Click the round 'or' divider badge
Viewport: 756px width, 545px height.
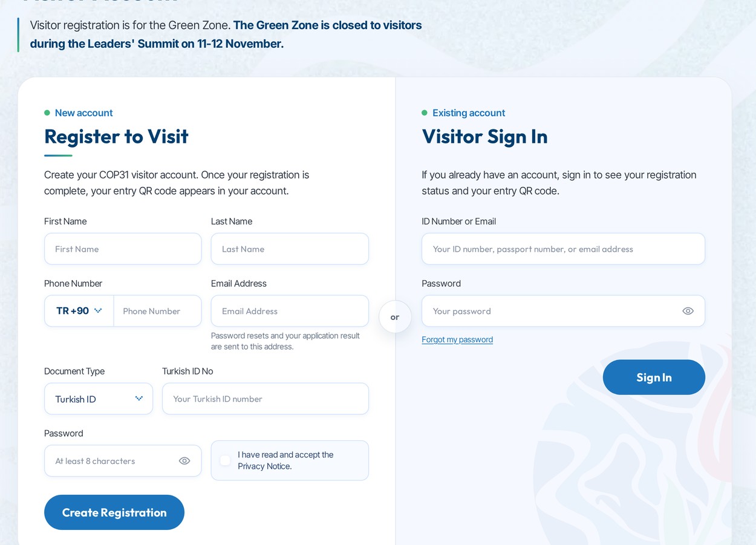[x=395, y=317]
